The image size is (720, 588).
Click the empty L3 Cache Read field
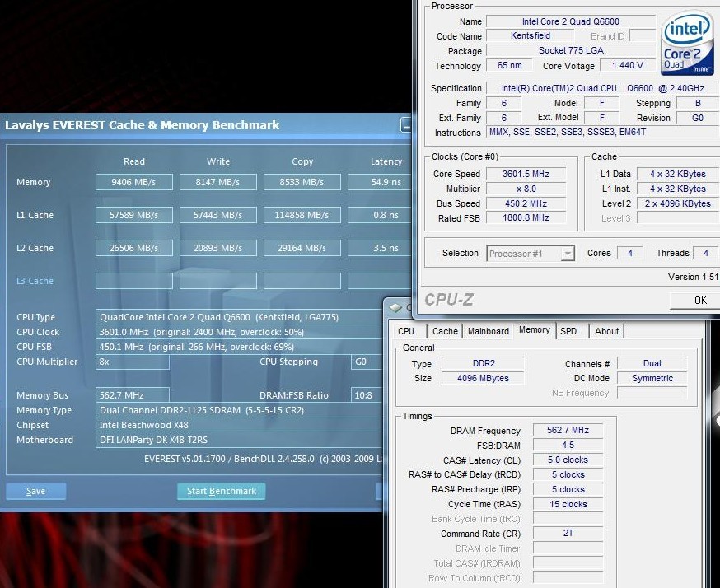pyautogui.click(x=134, y=281)
